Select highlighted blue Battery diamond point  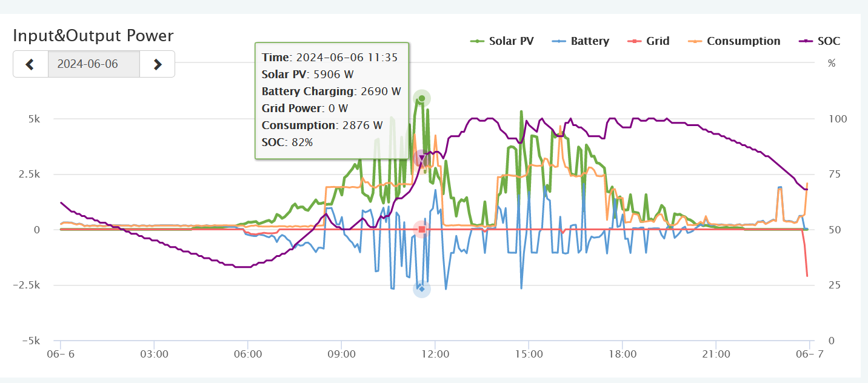click(x=422, y=289)
